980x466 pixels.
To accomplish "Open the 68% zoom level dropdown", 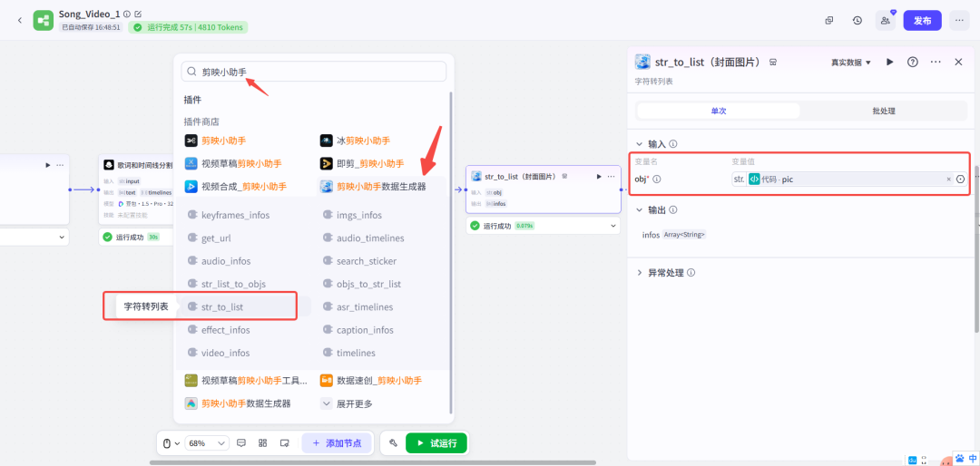I will (x=207, y=443).
